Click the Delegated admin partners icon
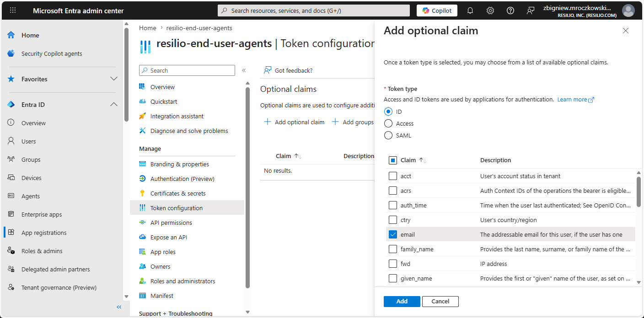Screen dimensions: 644x318 point(11,269)
